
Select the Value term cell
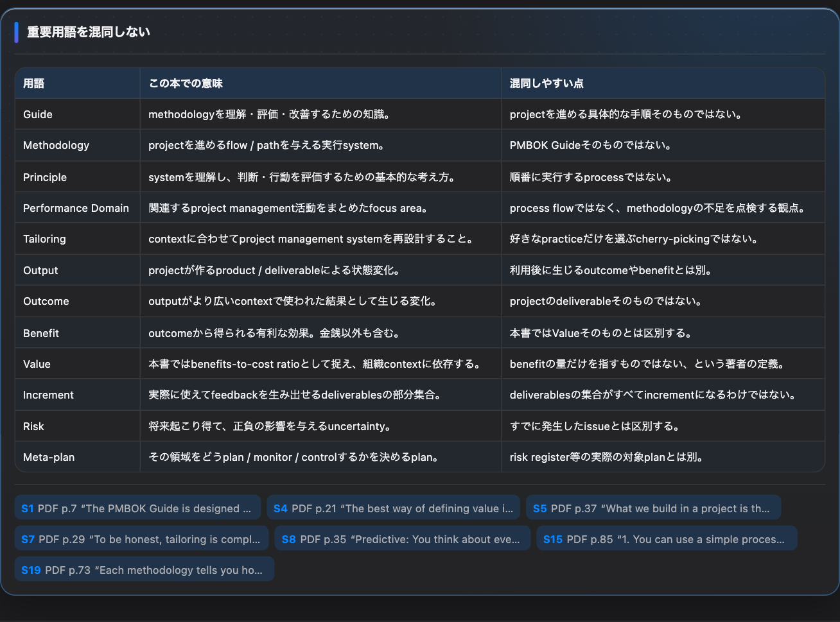(x=78, y=363)
